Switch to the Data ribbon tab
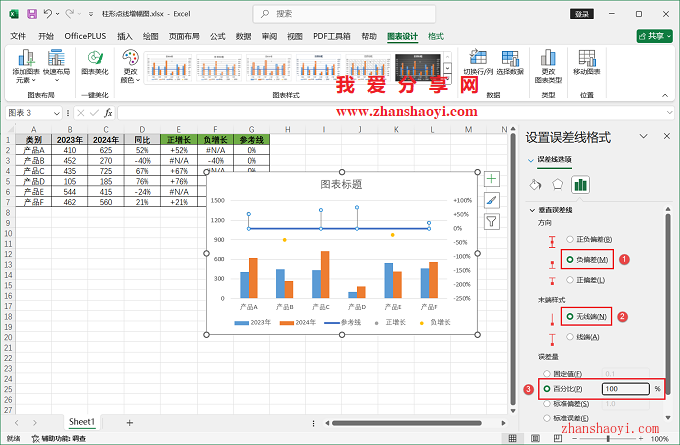The width and height of the screenshot is (680, 445). coord(244,36)
